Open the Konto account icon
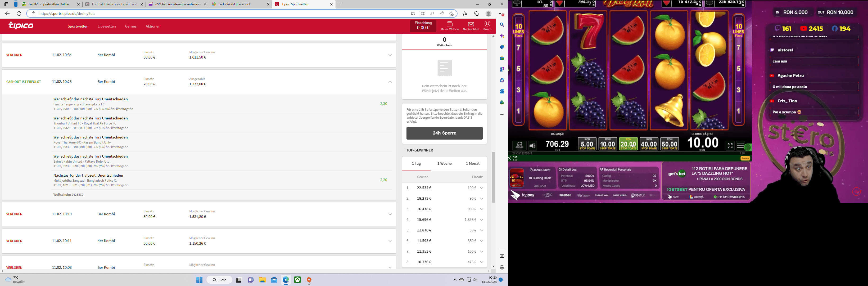Viewport: 868px width, 286px height. coord(487,26)
